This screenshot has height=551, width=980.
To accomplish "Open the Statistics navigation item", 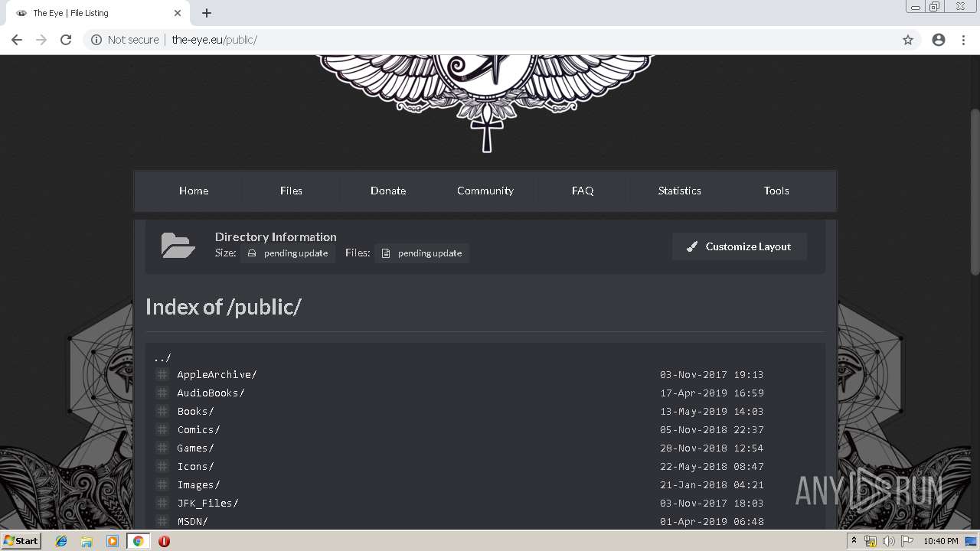I will [680, 191].
